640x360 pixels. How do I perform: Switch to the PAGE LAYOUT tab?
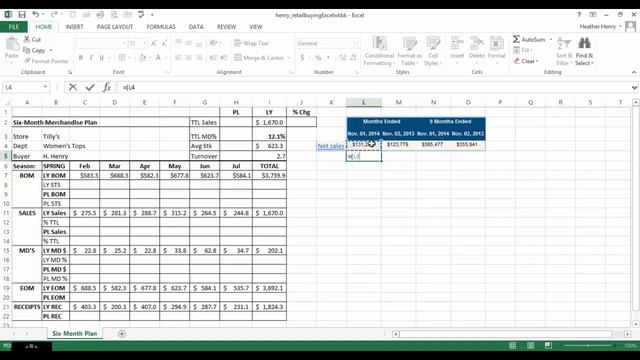pyautogui.click(x=115, y=27)
